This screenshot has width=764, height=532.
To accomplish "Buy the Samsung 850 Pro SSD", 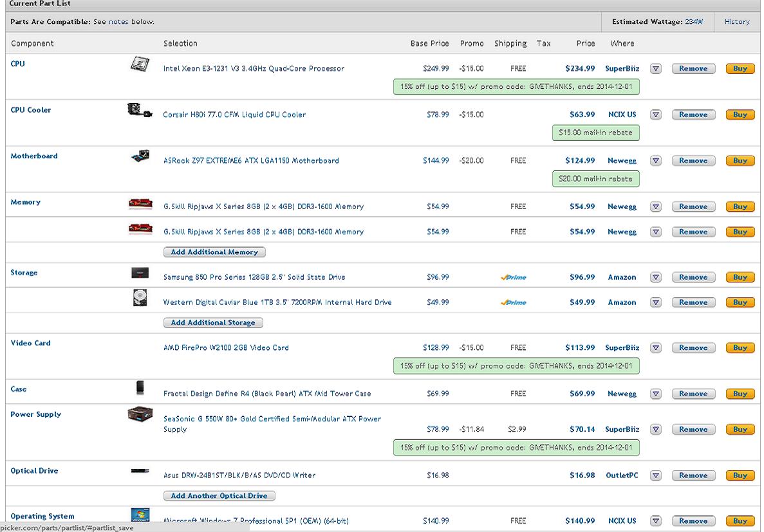I will (740, 277).
